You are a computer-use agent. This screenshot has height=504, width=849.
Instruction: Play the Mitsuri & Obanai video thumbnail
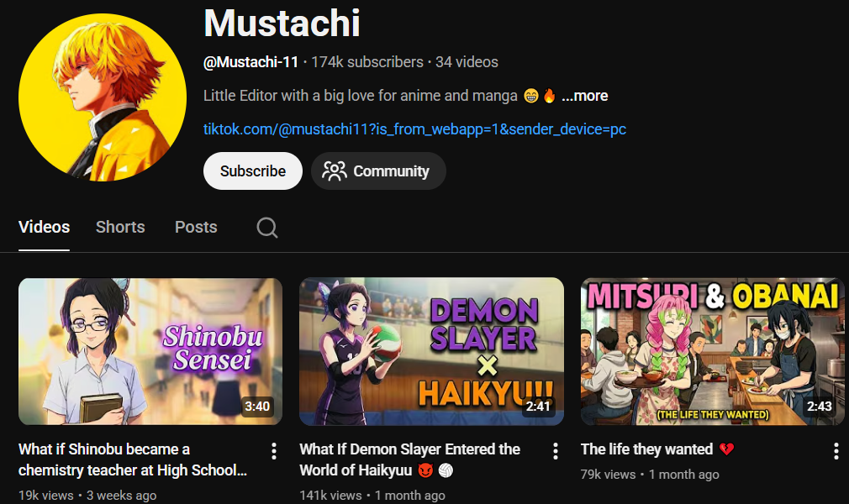coord(712,351)
